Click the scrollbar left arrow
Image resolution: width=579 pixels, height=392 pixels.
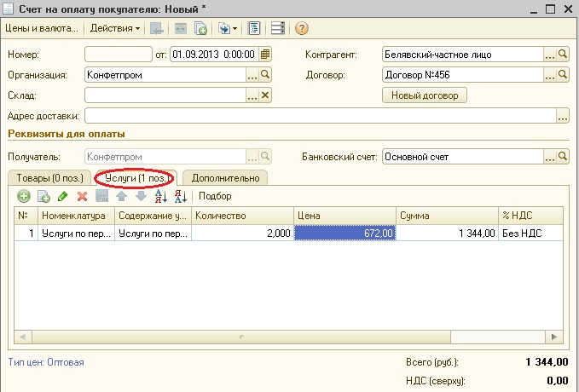(23, 337)
